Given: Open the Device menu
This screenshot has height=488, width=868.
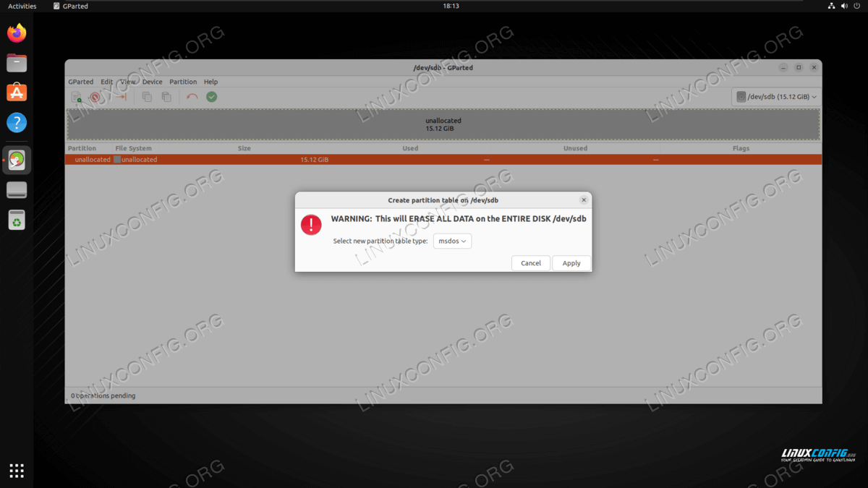Looking at the screenshot, I should point(153,82).
